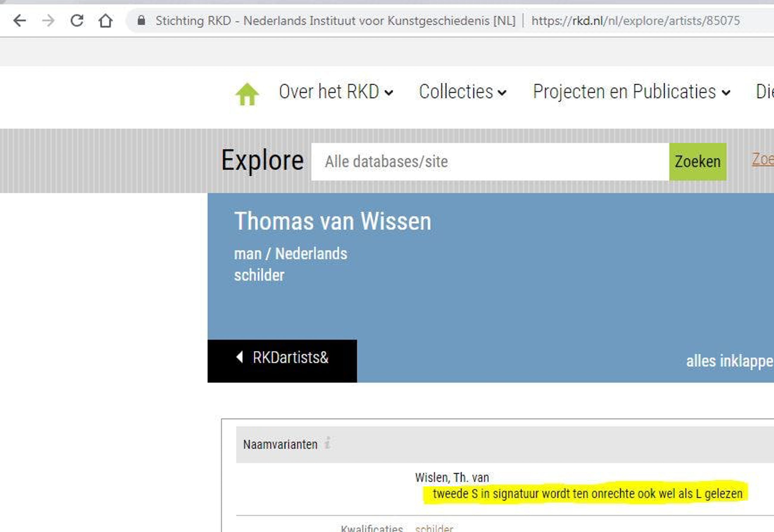The width and height of the screenshot is (774, 532).
Task: Expand Projecten en Publicaties dropdown
Action: click(x=631, y=92)
